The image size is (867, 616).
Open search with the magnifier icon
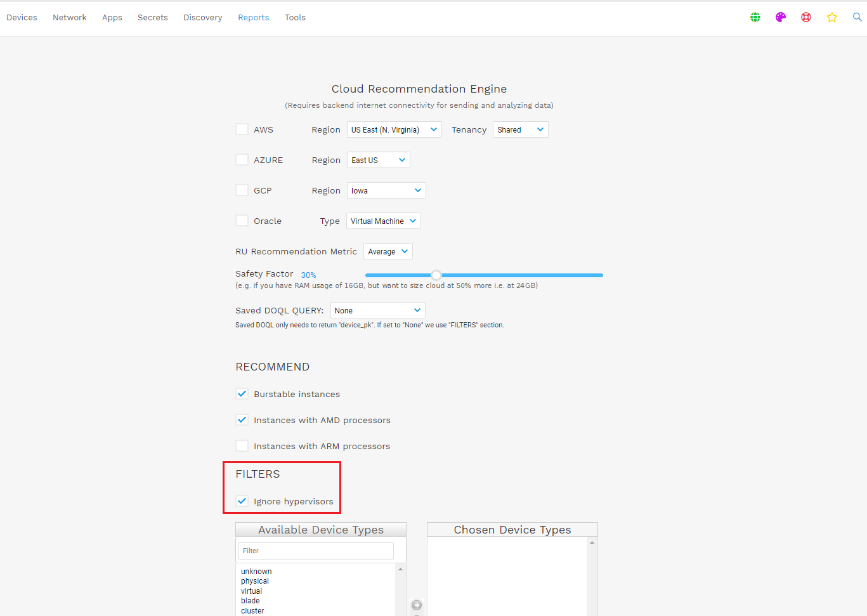click(x=857, y=17)
